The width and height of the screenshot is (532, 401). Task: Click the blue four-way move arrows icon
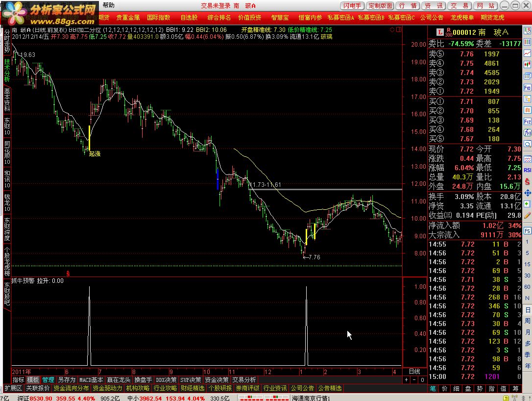527,193
